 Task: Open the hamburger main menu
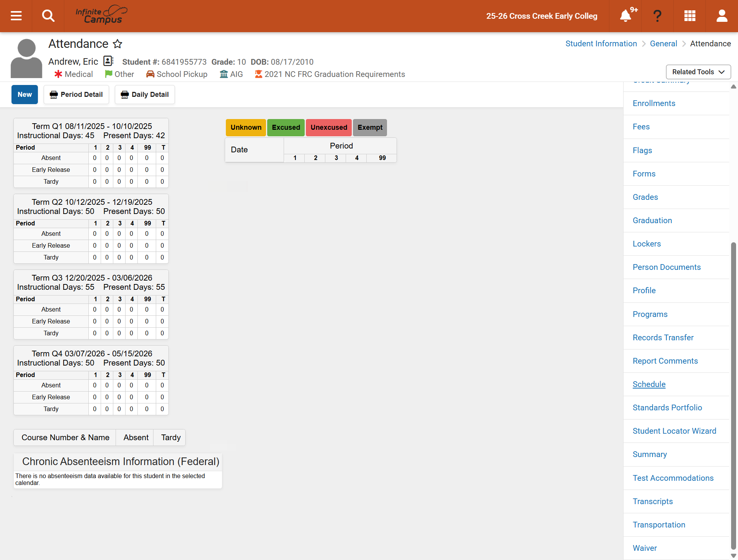[x=16, y=16]
